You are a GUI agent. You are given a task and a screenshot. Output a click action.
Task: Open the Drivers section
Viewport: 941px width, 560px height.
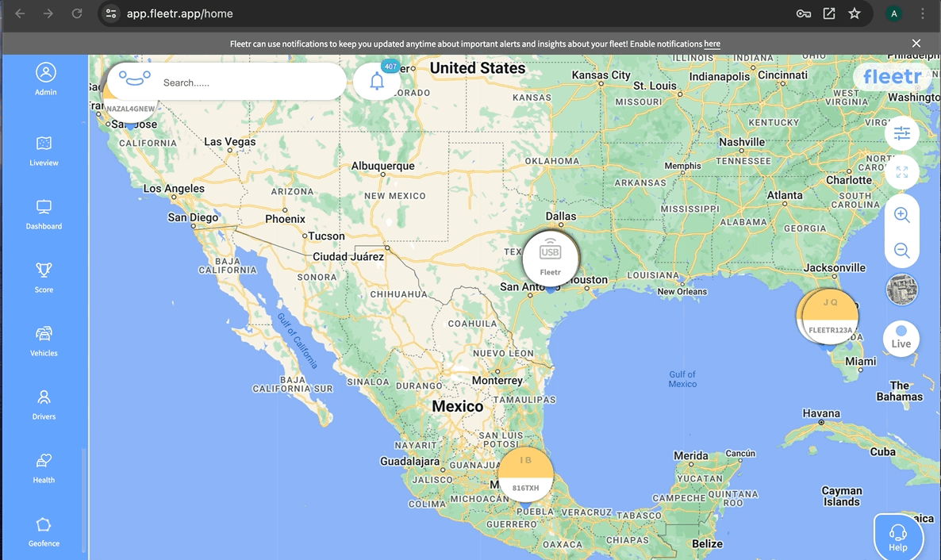pyautogui.click(x=44, y=405)
